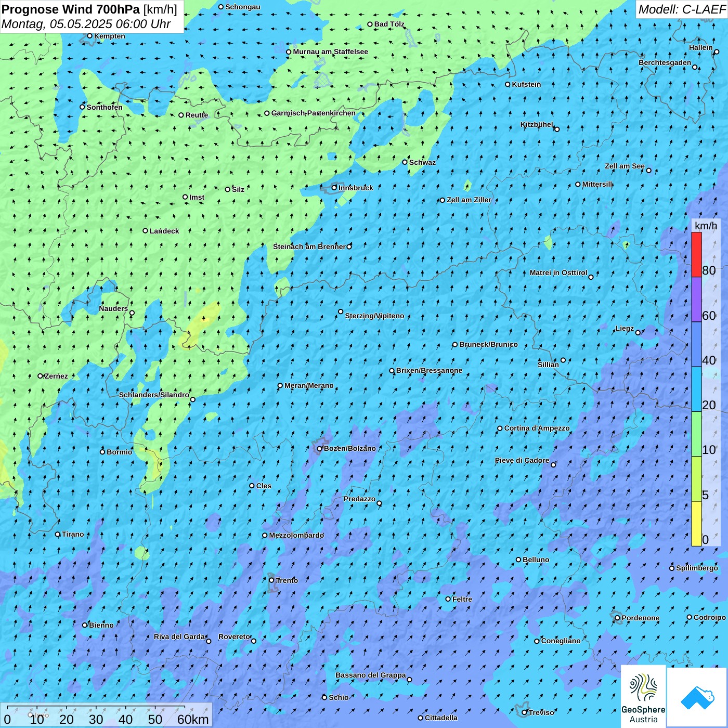The height and width of the screenshot is (728, 728).
Task: Select the Bruneck/Brunico label
Action: [x=488, y=344]
